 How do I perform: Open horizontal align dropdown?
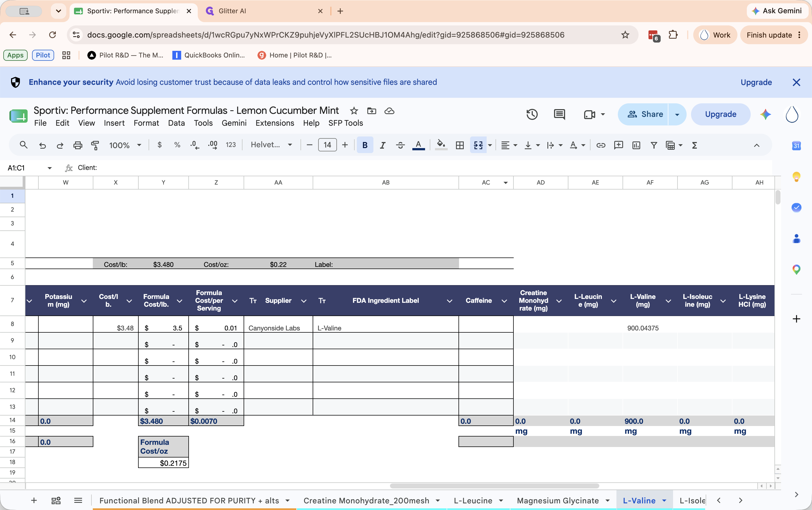509,145
